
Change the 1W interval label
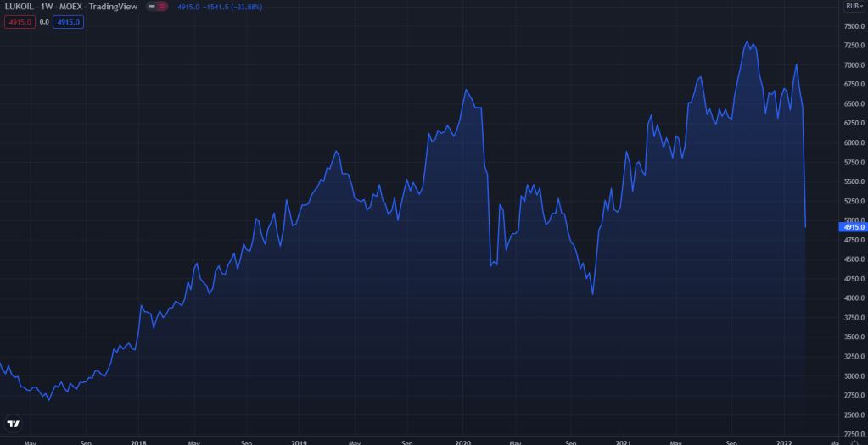48,7
